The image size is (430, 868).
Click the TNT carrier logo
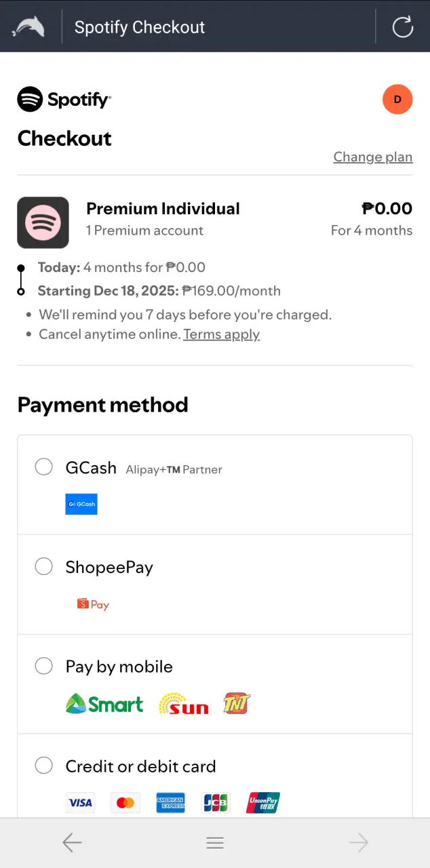pyautogui.click(x=236, y=704)
